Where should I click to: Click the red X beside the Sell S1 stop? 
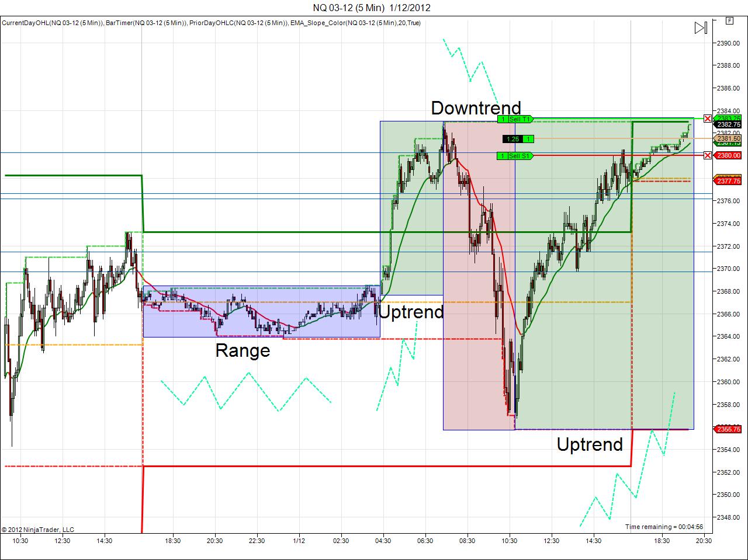pos(708,156)
